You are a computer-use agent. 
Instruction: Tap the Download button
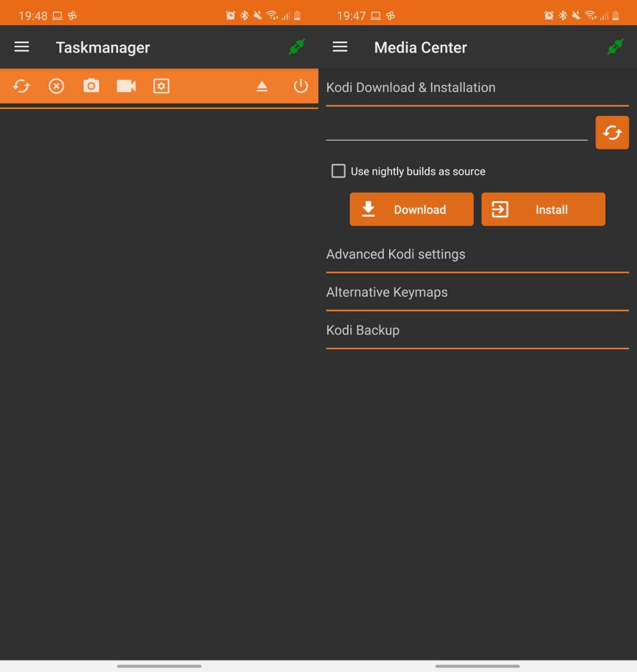[412, 209]
